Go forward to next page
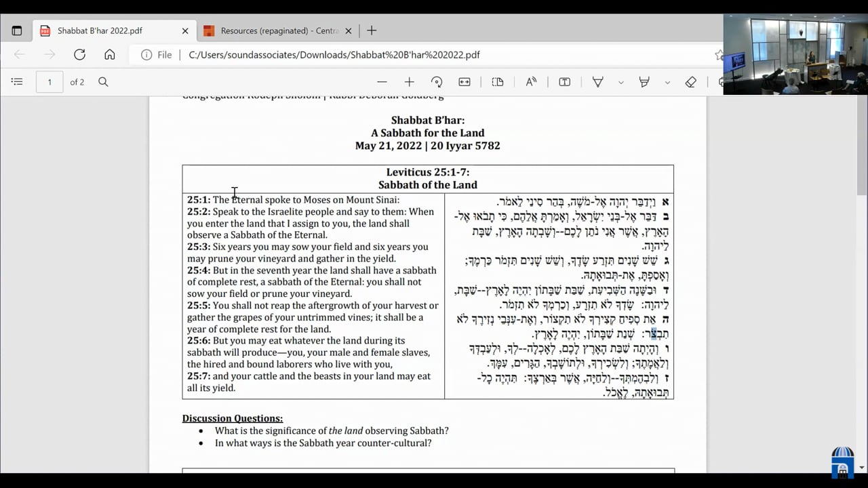 tap(50, 55)
